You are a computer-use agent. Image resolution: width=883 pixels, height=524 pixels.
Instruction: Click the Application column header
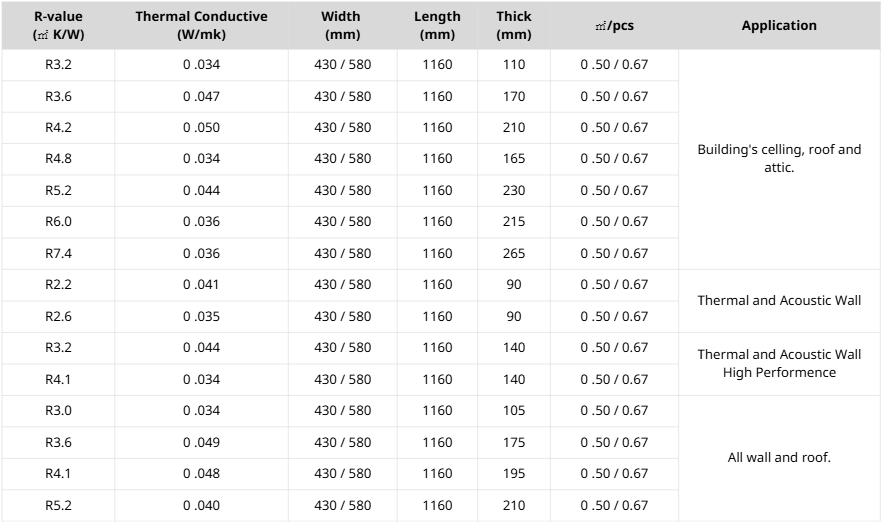pos(779,26)
